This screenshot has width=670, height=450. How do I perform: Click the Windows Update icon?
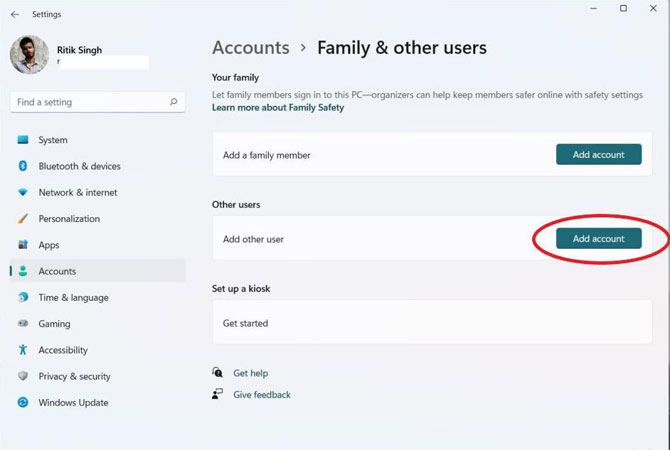(x=23, y=403)
